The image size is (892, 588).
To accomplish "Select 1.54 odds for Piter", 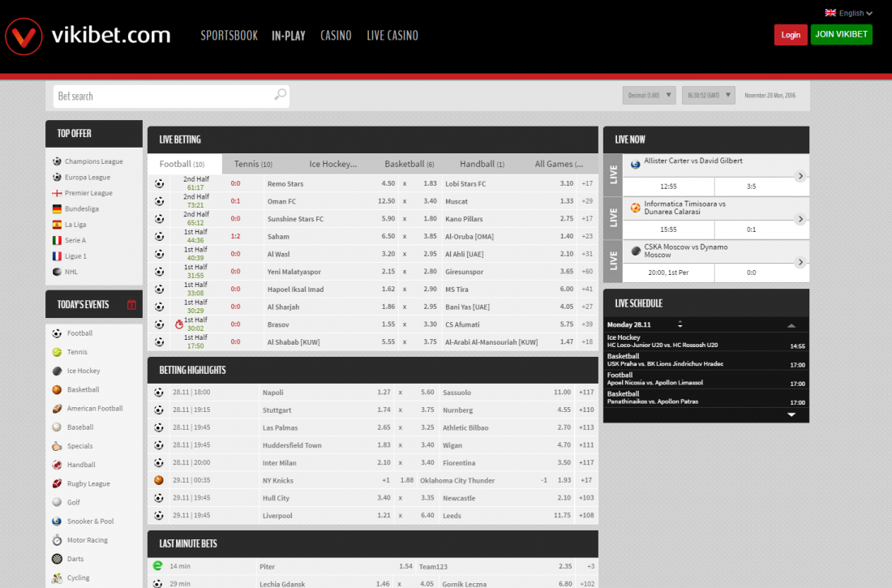I will pyautogui.click(x=405, y=566).
